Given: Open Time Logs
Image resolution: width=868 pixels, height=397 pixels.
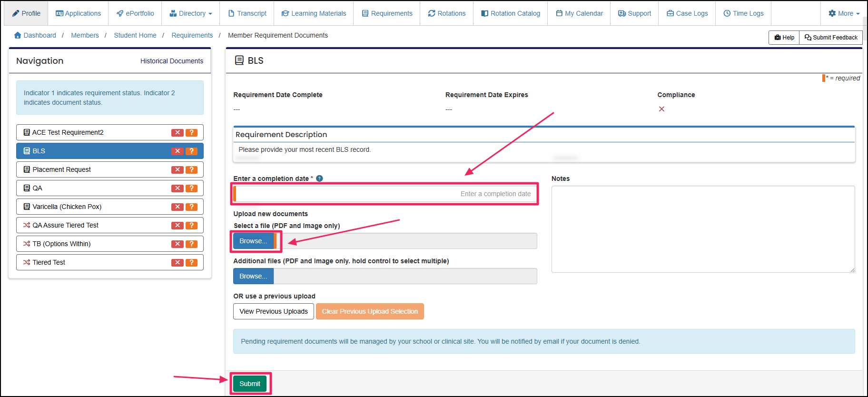Looking at the screenshot, I should tap(743, 13).
